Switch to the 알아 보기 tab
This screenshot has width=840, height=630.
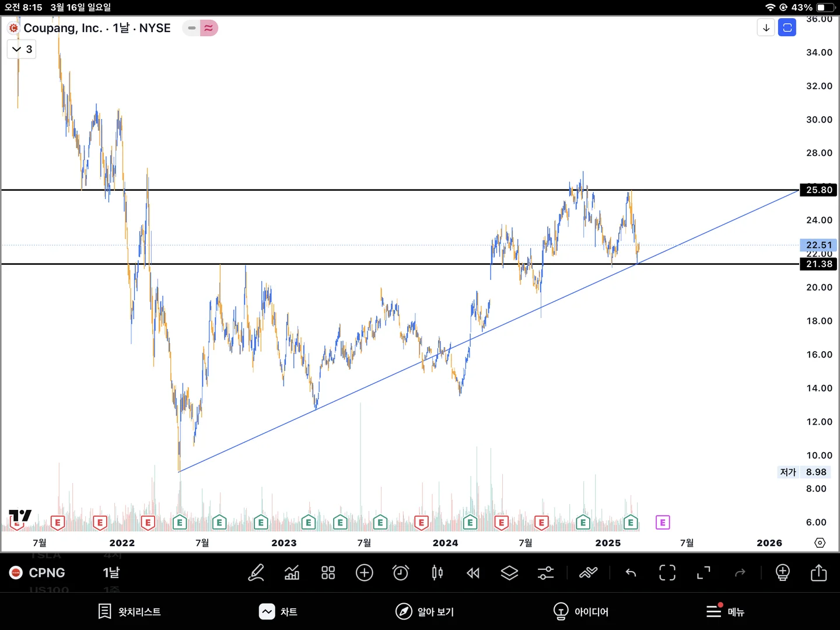click(x=425, y=611)
